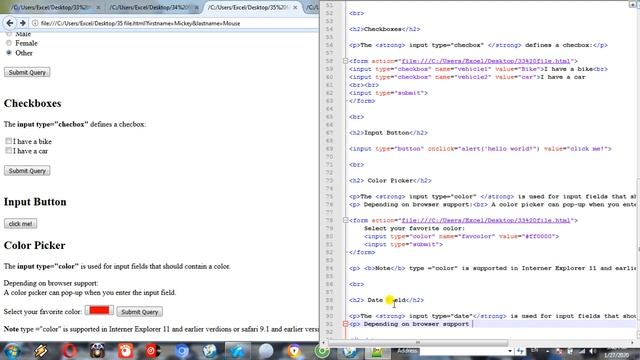Click Submit Query below the gender radios
The image size is (640, 360).
(x=27, y=72)
